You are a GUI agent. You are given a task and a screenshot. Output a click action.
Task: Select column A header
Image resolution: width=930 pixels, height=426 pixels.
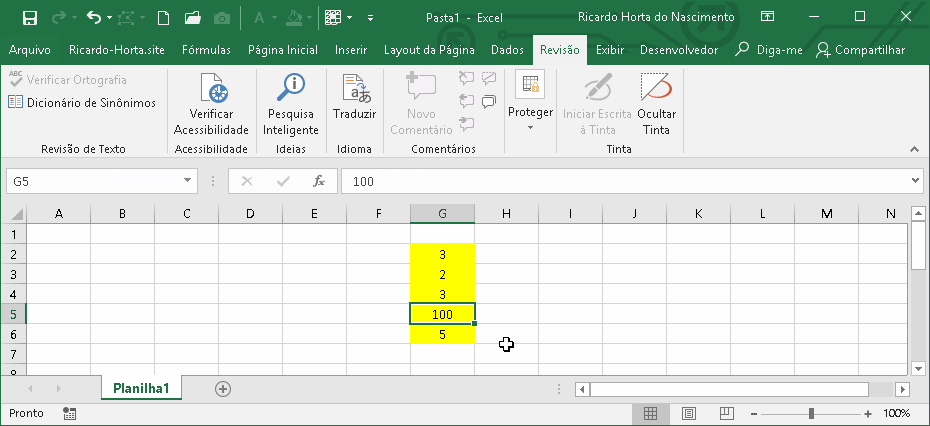coord(59,214)
